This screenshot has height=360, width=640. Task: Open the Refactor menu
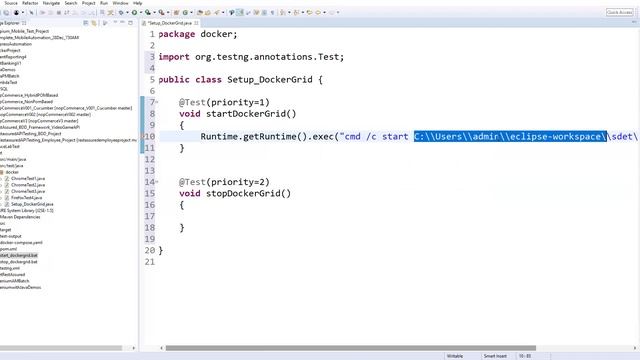[x=30, y=3]
